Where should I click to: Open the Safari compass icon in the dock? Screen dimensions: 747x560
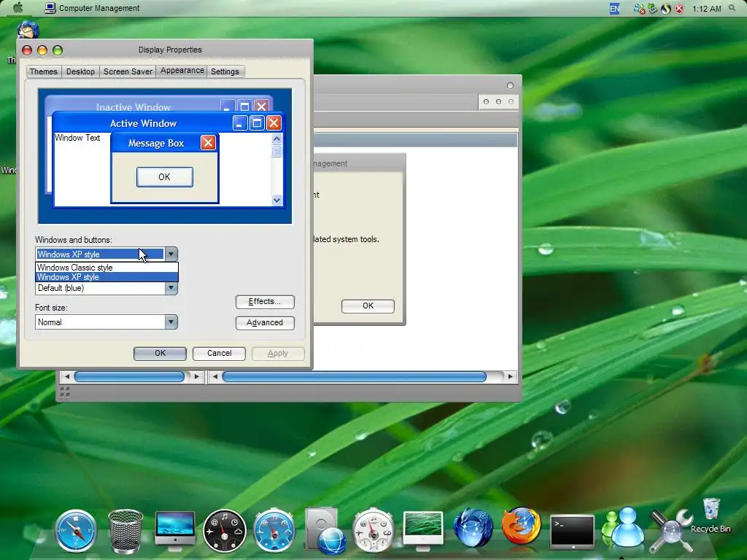76,531
